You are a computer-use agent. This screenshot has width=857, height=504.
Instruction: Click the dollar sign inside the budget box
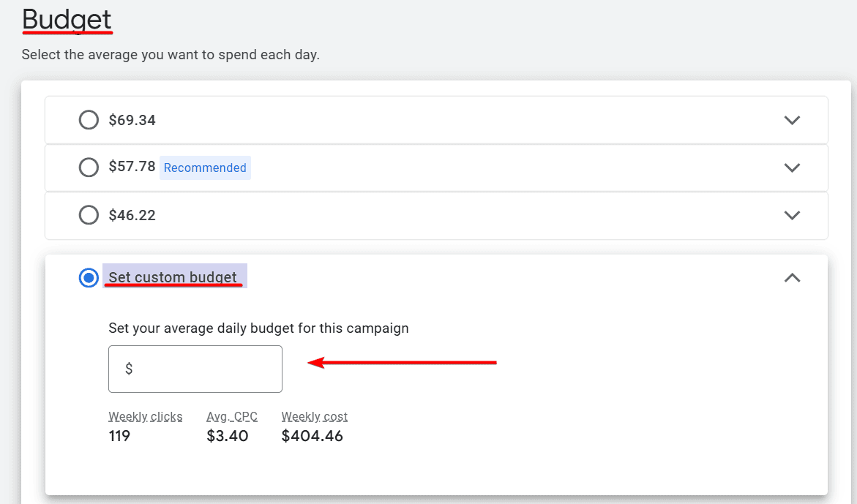click(129, 369)
